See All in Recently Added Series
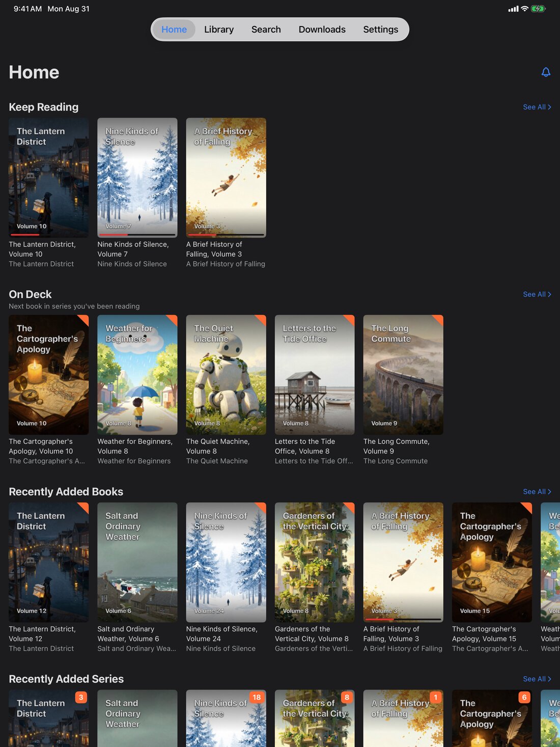The height and width of the screenshot is (747, 560). (x=537, y=679)
